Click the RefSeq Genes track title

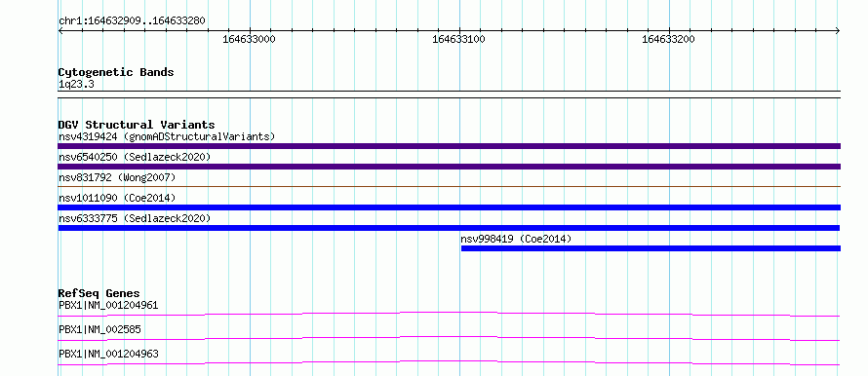click(99, 293)
